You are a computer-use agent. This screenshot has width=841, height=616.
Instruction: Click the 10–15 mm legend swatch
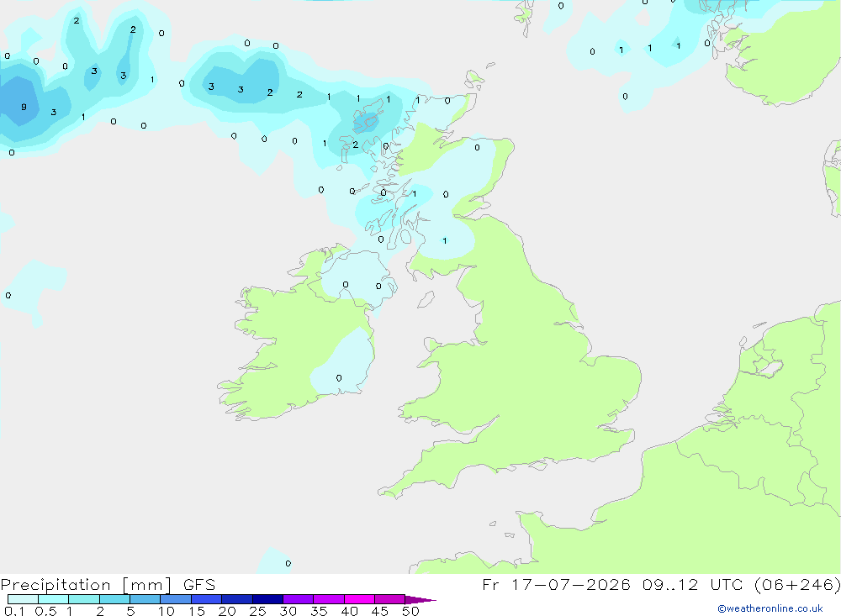coord(176,599)
